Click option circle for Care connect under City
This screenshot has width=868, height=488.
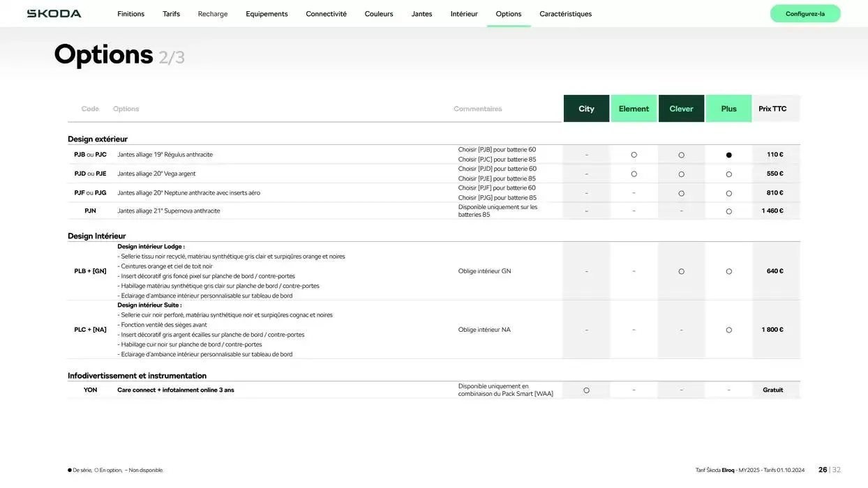click(x=586, y=390)
